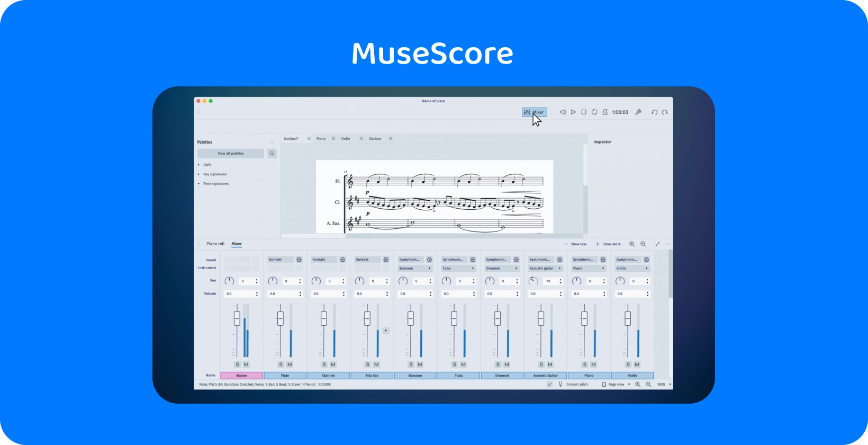Screen dimensions: 868x445
Task: Open the Page view dropdown
Action: (616, 384)
